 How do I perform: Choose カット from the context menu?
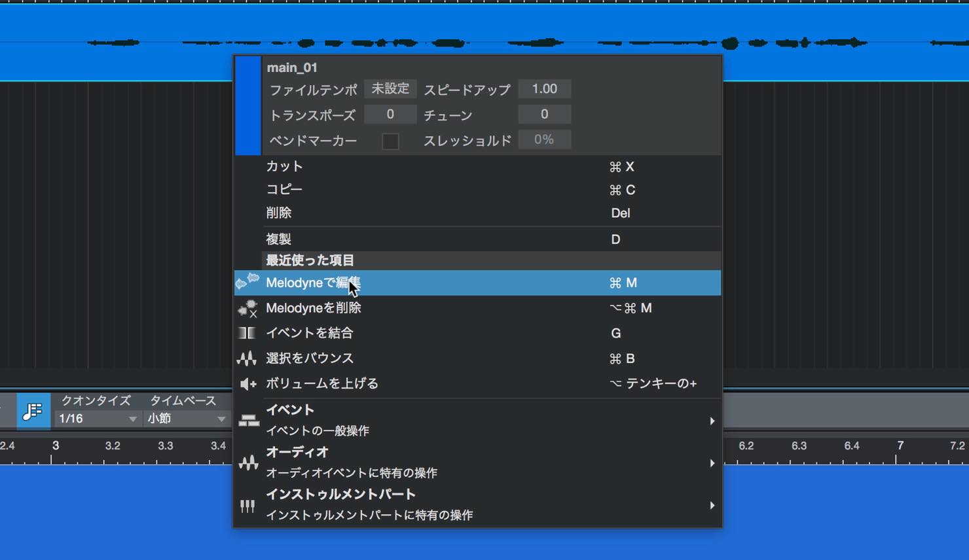click(x=477, y=167)
